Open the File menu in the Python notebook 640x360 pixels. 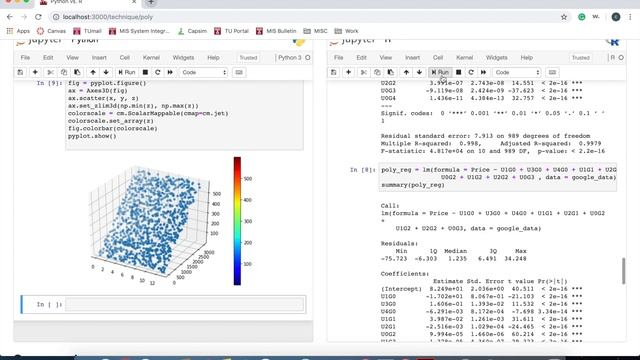click(x=25, y=58)
